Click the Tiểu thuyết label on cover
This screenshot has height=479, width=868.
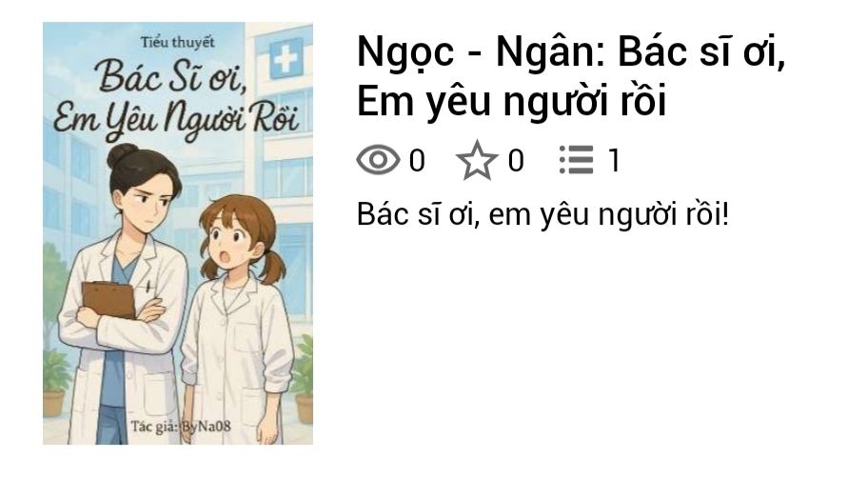coord(177,42)
